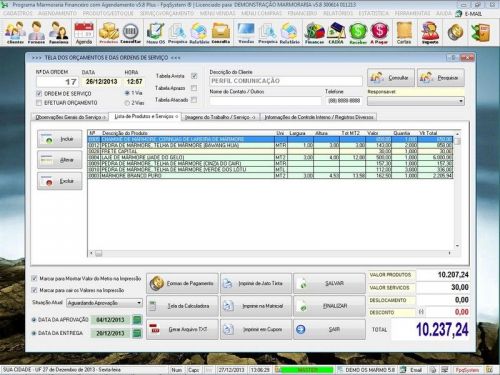Enable the Tabela Atacado checkbox
Image resolution: width=500 pixels, height=375 pixels.
pyautogui.click(x=194, y=100)
